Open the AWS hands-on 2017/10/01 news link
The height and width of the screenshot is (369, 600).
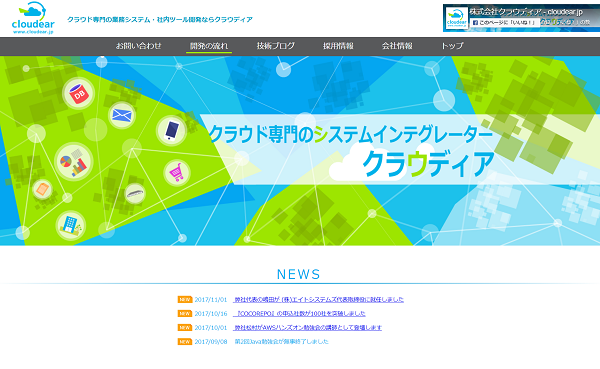(308, 328)
